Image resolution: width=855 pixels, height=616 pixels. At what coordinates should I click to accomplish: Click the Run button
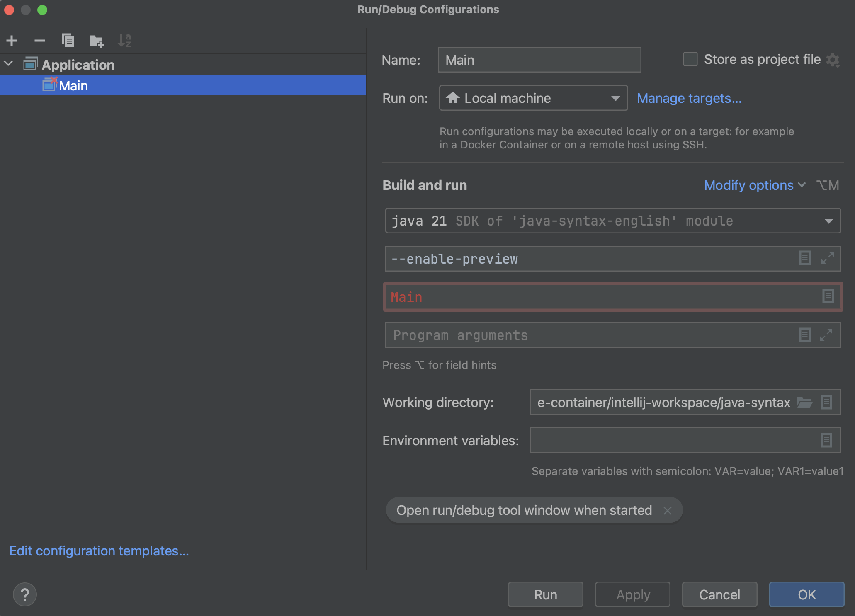[545, 594]
